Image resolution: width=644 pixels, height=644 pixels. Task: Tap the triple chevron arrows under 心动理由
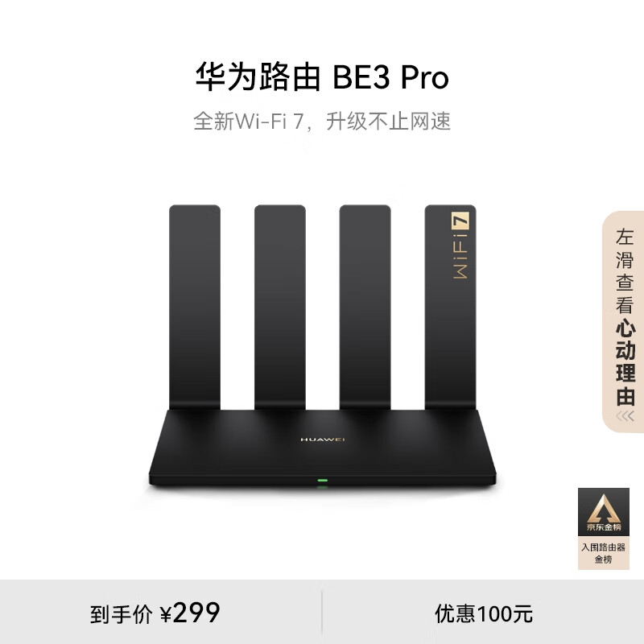tap(625, 416)
